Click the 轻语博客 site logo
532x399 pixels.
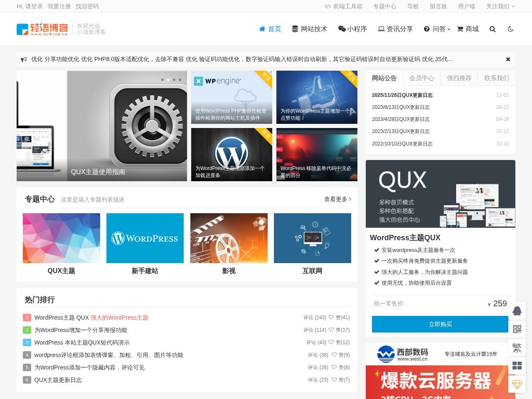tap(42, 29)
